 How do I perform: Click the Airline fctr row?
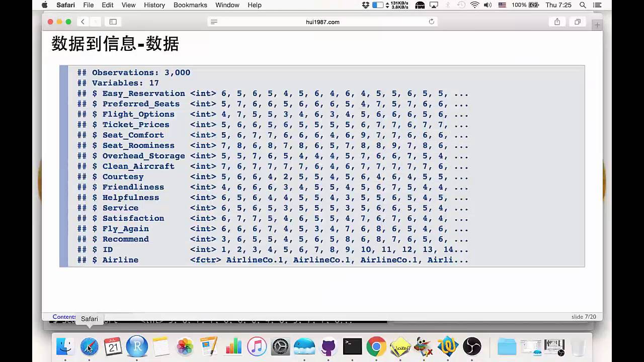click(x=273, y=260)
